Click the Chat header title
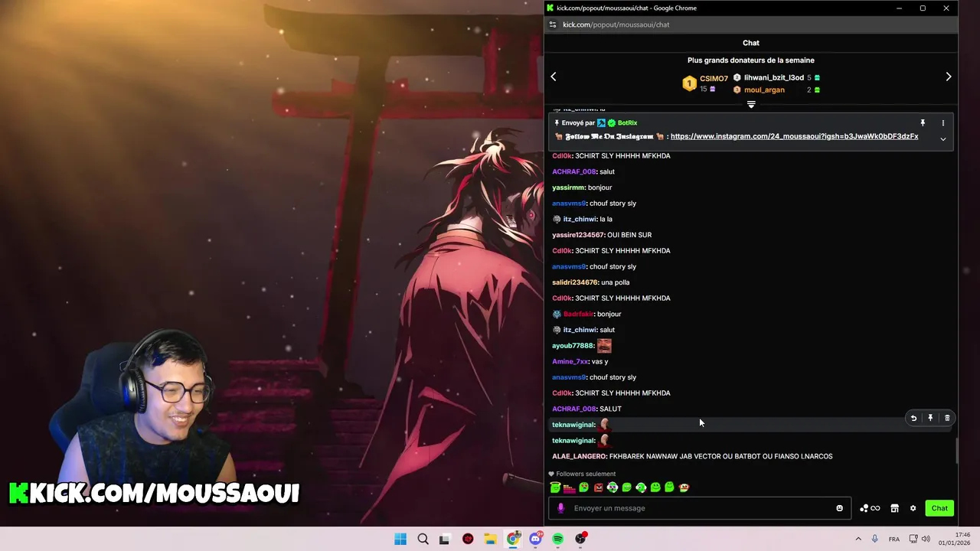 tap(751, 43)
